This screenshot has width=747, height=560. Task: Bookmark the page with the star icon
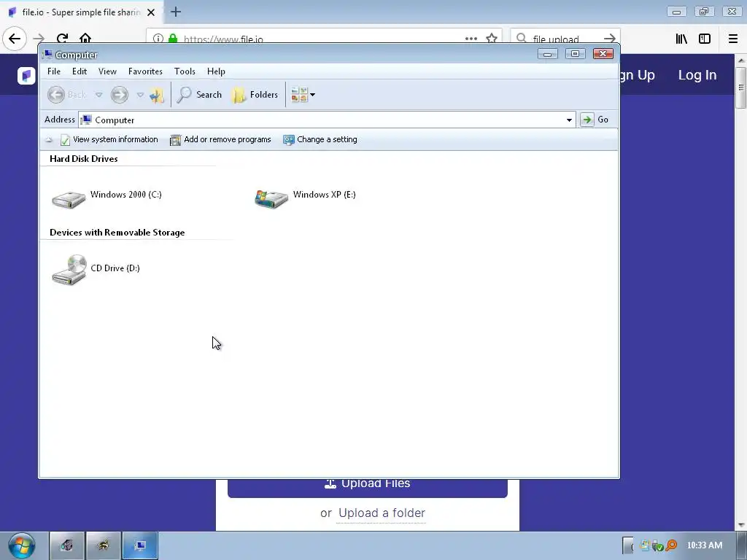click(x=492, y=39)
